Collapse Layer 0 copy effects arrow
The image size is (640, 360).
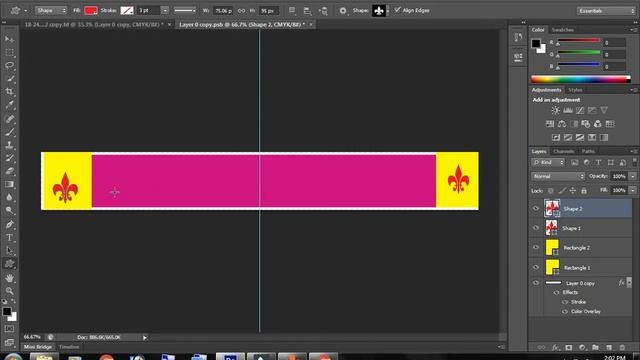pos(629,282)
